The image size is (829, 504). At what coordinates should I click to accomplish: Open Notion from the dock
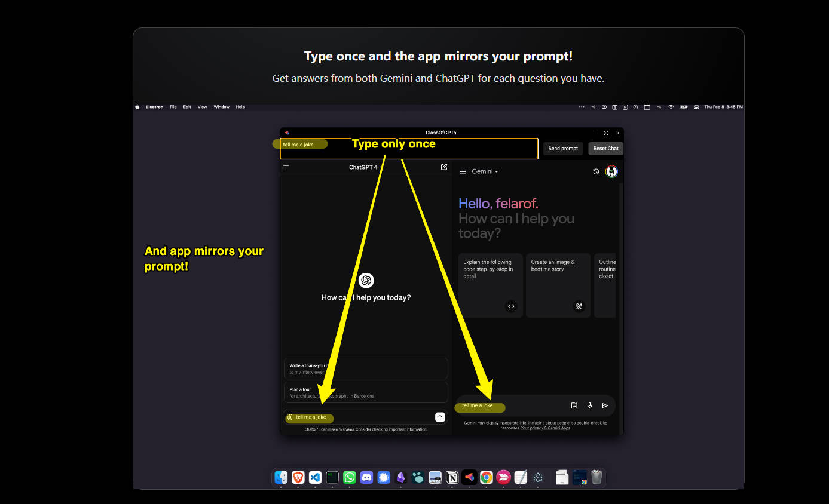[x=452, y=477]
